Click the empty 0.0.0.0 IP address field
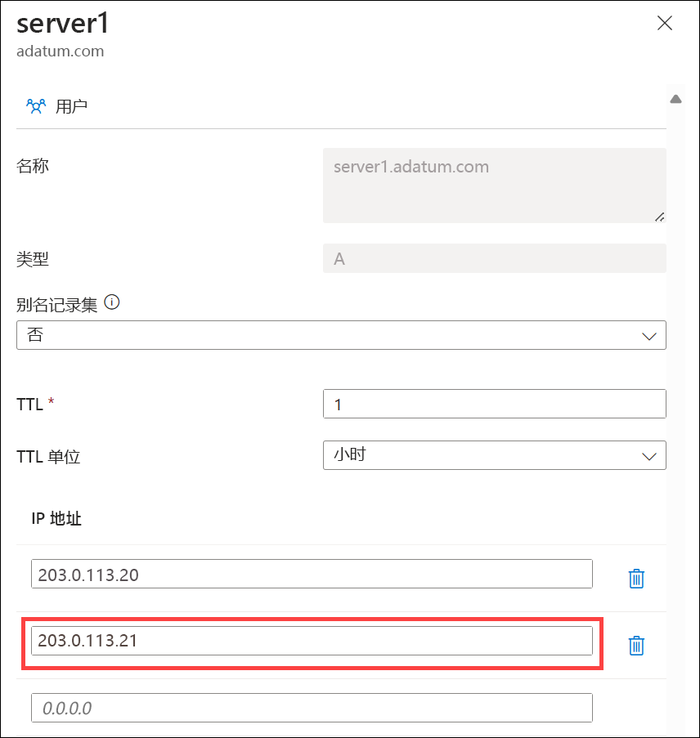The height and width of the screenshot is (738, 700). tap(312, 708)
